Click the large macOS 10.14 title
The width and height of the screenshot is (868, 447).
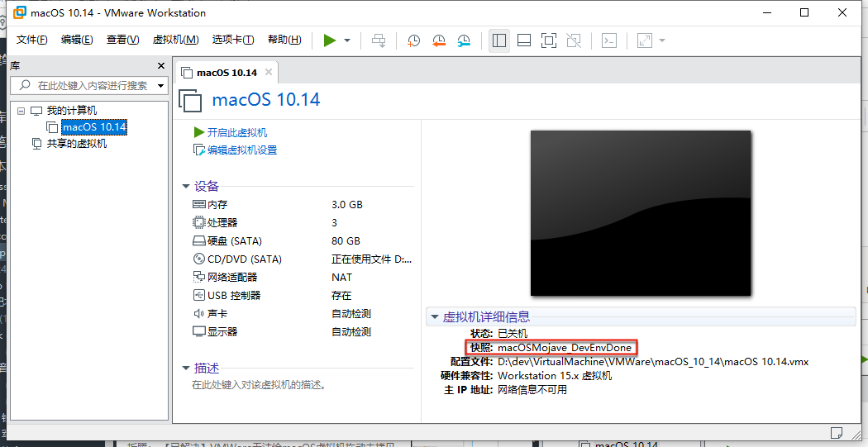(266, 100)
